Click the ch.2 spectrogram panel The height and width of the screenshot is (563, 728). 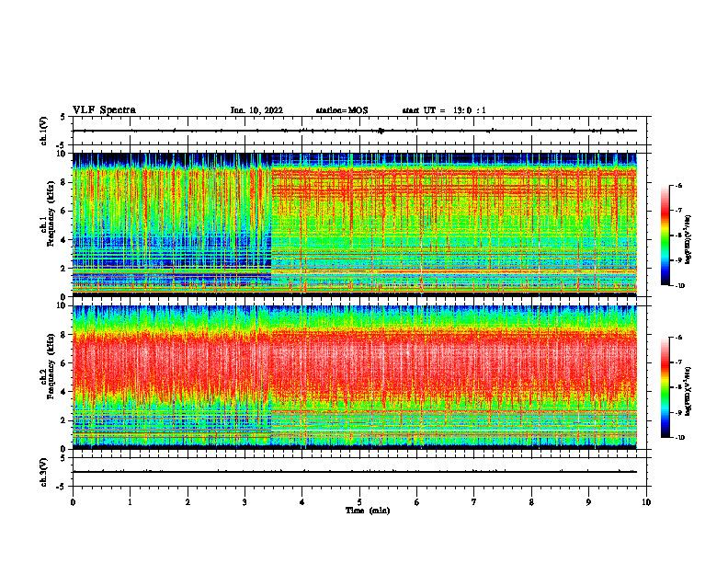pyautogui.click(x=355, y=377)
